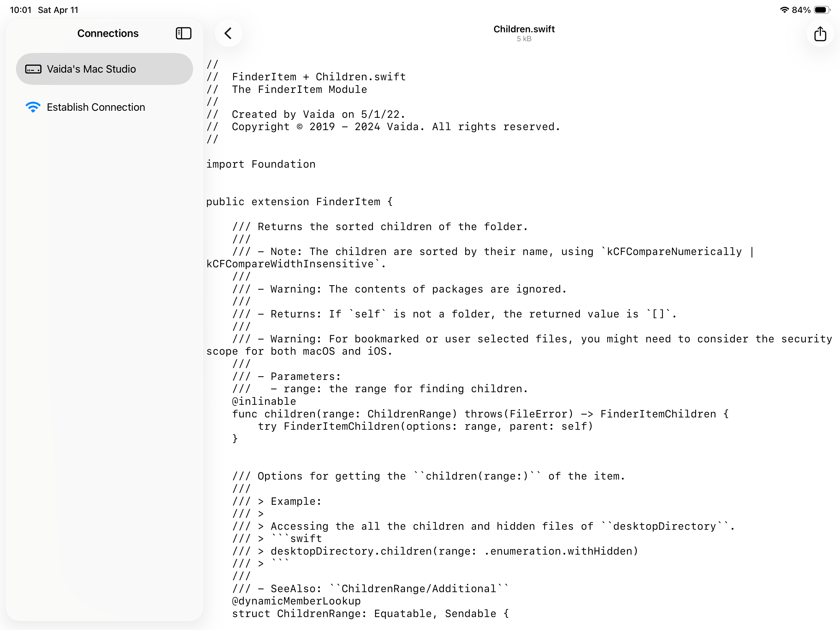
Task: Click 'struct ChildrenRange: Equatable, Sendable' line
Action: [370, 613]
